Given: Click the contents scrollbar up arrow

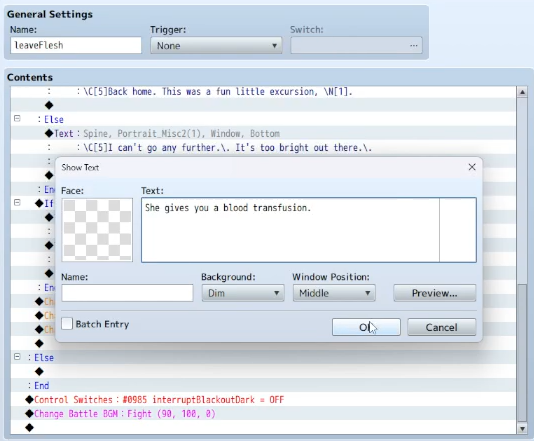Looking at the screenshot, I should (x=522, y=92).
